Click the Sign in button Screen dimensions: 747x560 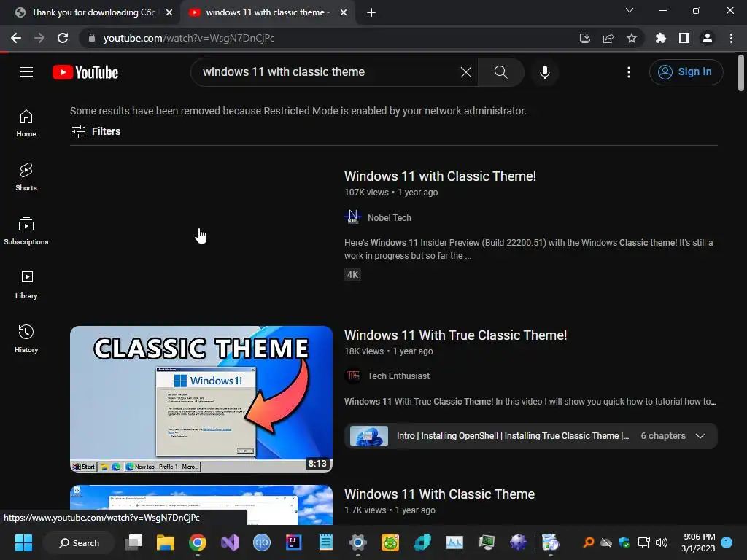tap(686, 72)
